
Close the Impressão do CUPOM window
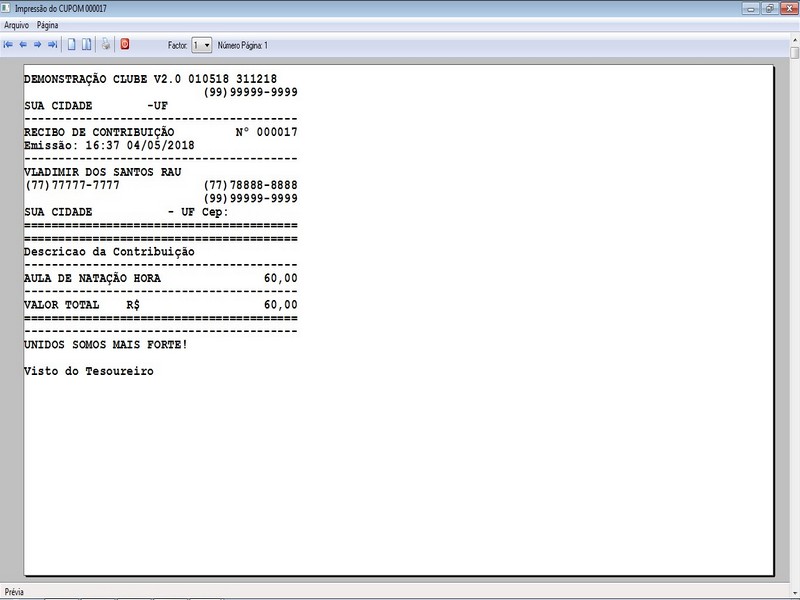point(787,8)
